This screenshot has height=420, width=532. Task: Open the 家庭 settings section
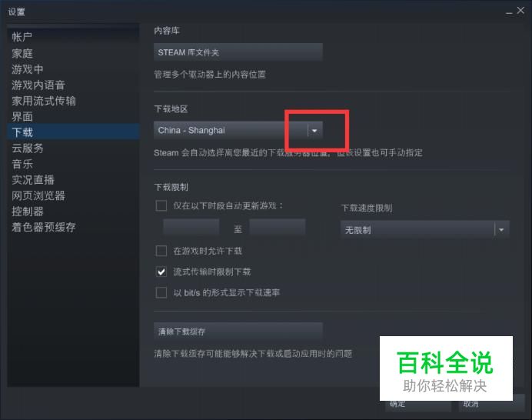coord(22,53)
